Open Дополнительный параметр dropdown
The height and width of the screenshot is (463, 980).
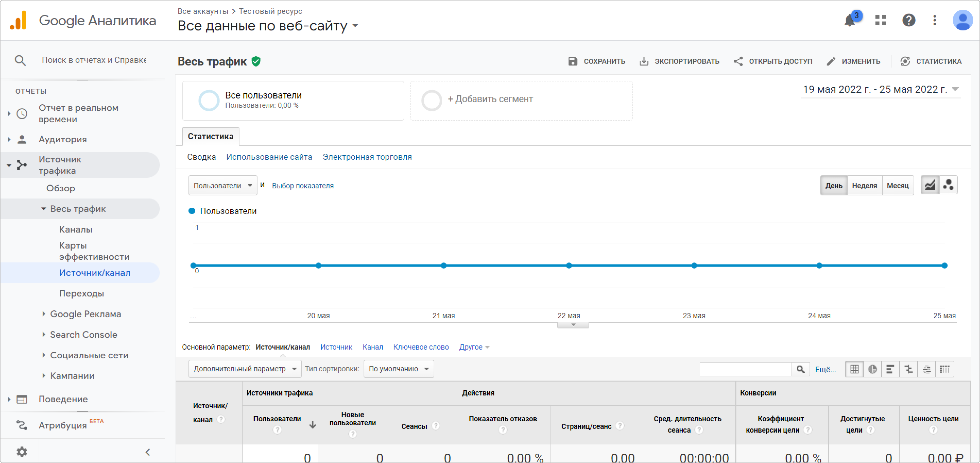[245, 369]
